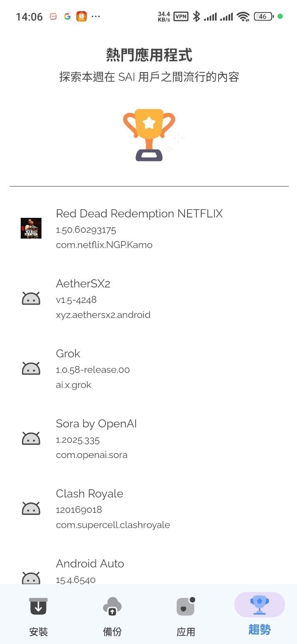Tap the VPN status bar indicator
Screen dimensions: 297x644
pos(181,17)
